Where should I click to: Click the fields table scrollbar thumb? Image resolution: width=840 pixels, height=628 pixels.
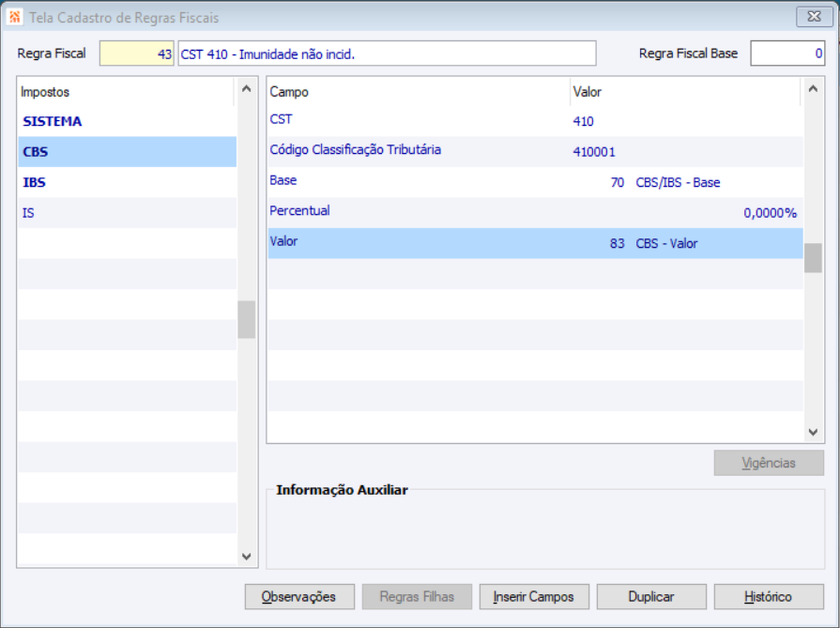click(x=813, y=258)
